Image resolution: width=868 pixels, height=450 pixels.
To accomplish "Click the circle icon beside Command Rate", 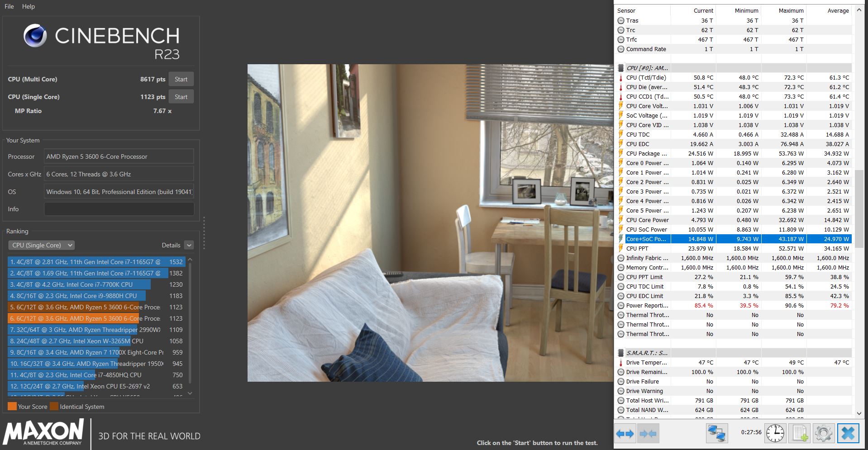I will [x=621, y=49].
